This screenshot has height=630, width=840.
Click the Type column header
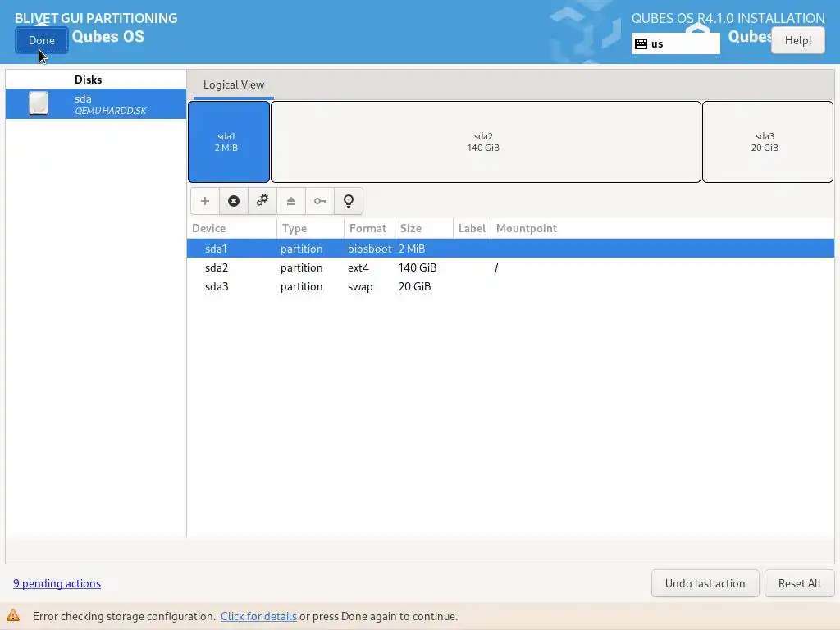(x=311, y=228)
